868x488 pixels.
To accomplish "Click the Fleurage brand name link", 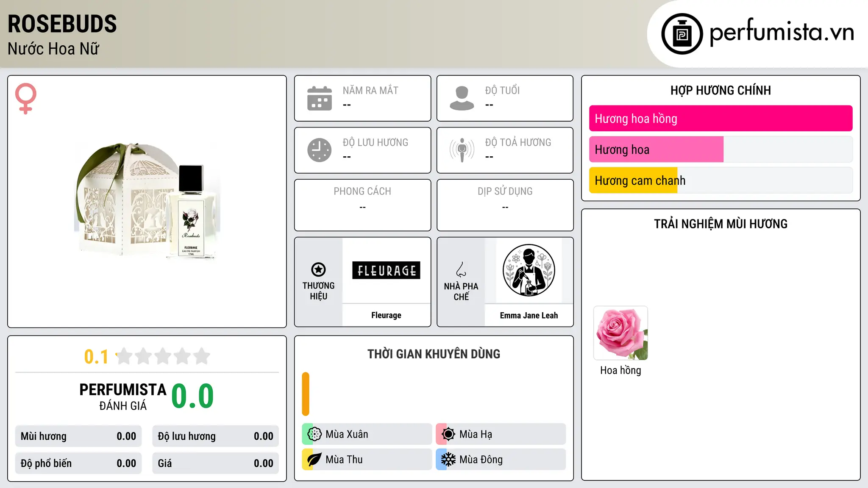I will [386, 315].
